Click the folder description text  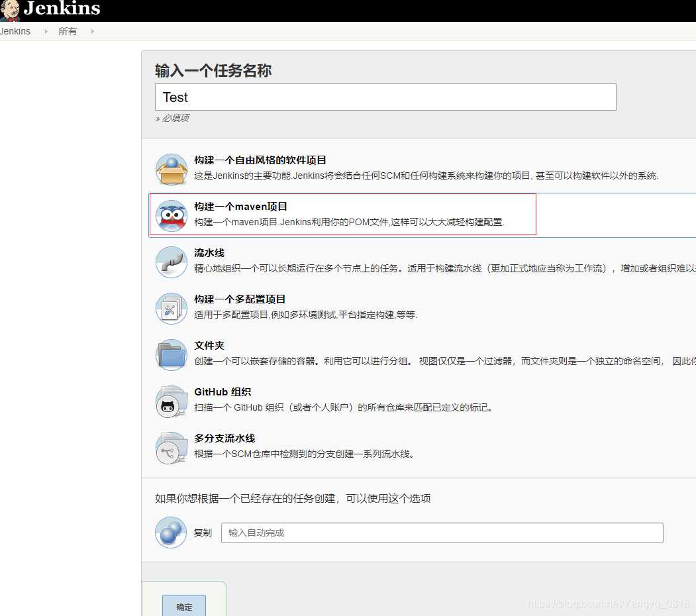click(x=445, y=362)
